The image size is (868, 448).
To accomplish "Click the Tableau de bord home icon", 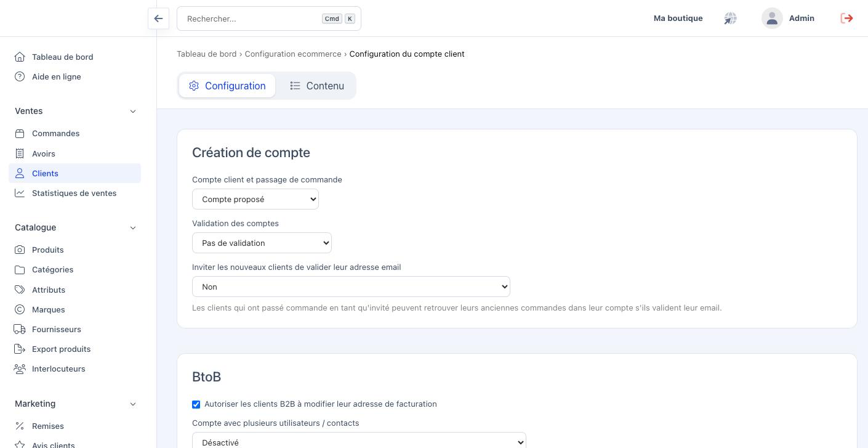I will click(20, 57).
